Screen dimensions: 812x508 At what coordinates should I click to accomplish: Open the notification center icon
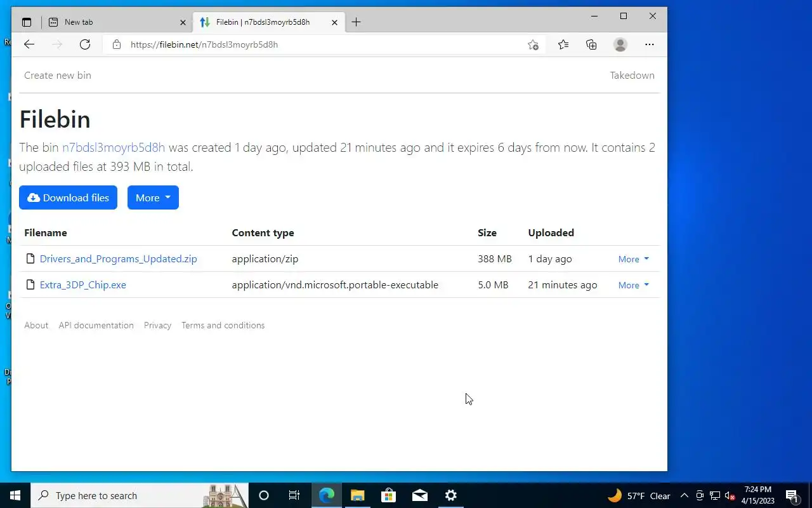coord(792,496)
